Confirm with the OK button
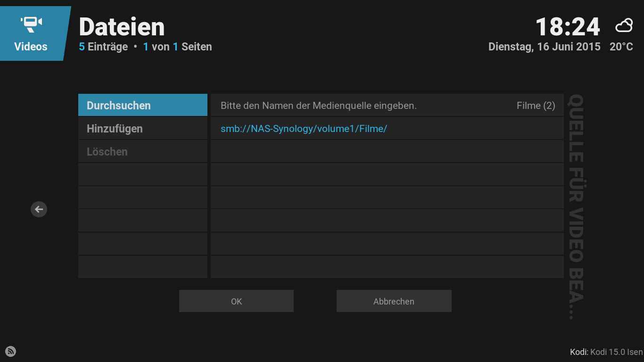Image resolution: width=644 pixels, height=362 pixels. [236, 301]
